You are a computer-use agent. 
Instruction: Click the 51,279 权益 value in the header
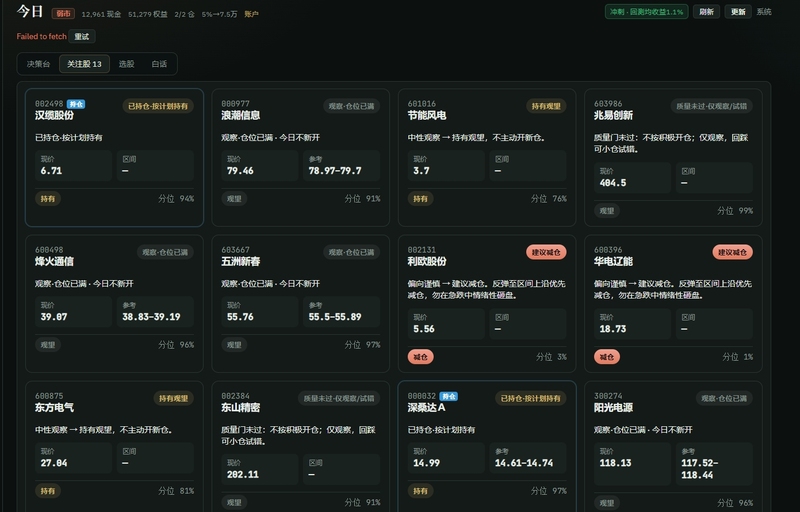pyautogui.click(x=147, y=14)
